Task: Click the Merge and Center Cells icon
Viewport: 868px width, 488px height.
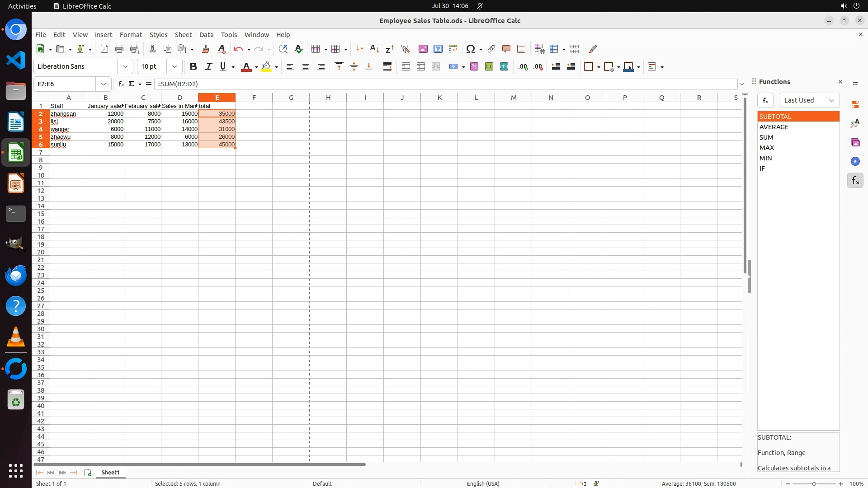Action: 406,67
